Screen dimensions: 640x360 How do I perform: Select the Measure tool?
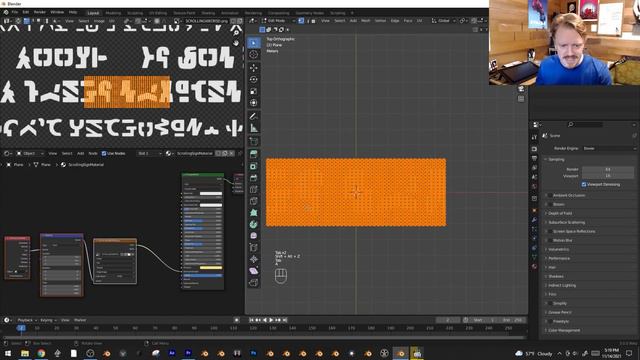coord(253,128)
